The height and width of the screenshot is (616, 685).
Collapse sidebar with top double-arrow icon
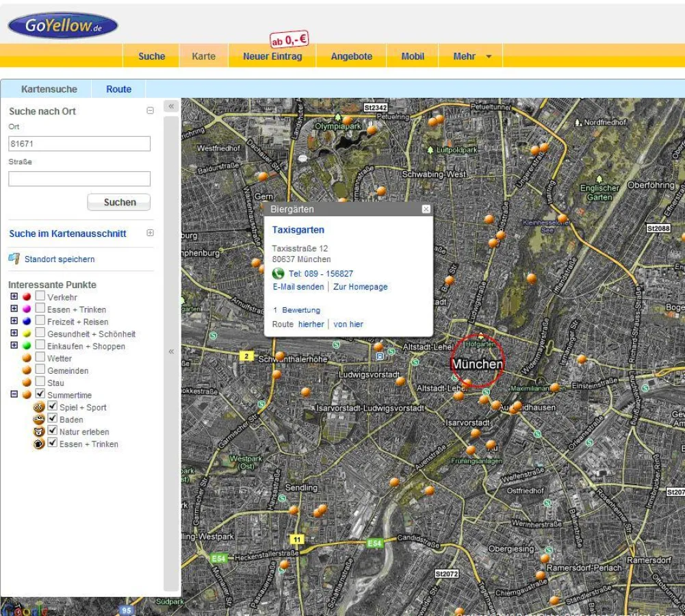coord(171,106)
